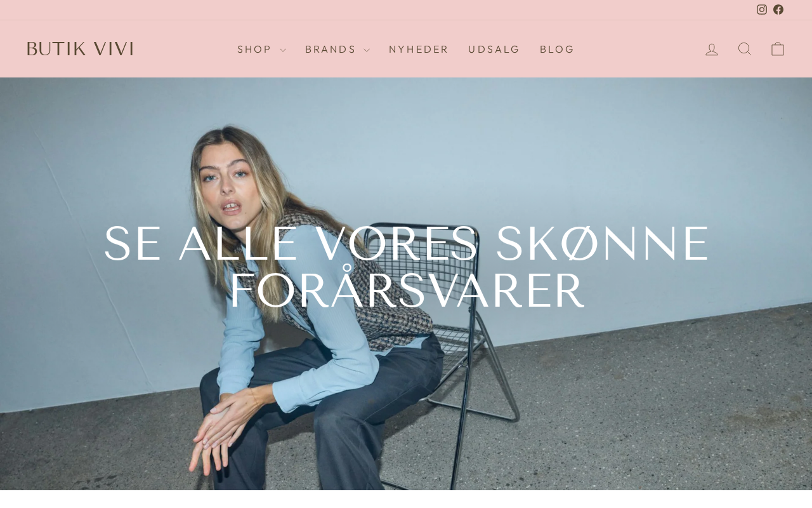This screenshot has width=812, height=508.
Task: Click FORÅRSVARER in the hero headline
Action: pyautogui.click(x=406, y=290)
